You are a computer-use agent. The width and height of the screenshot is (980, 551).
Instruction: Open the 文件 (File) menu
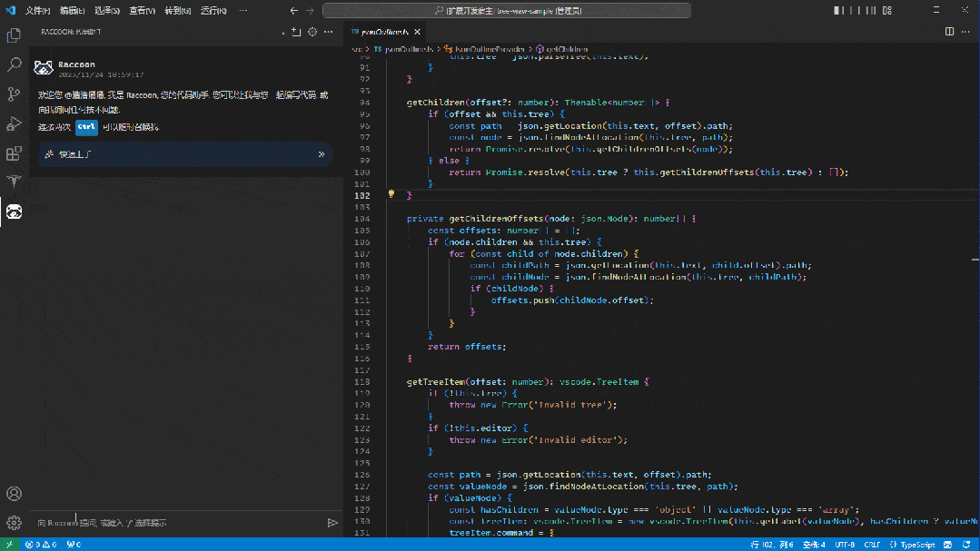[38, 11]
